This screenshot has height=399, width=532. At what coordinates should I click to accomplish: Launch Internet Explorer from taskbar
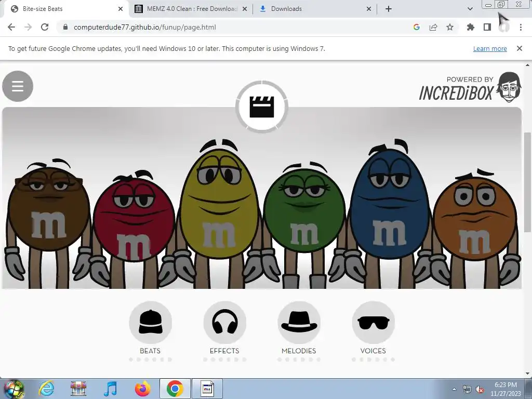[x=46, y=389]
